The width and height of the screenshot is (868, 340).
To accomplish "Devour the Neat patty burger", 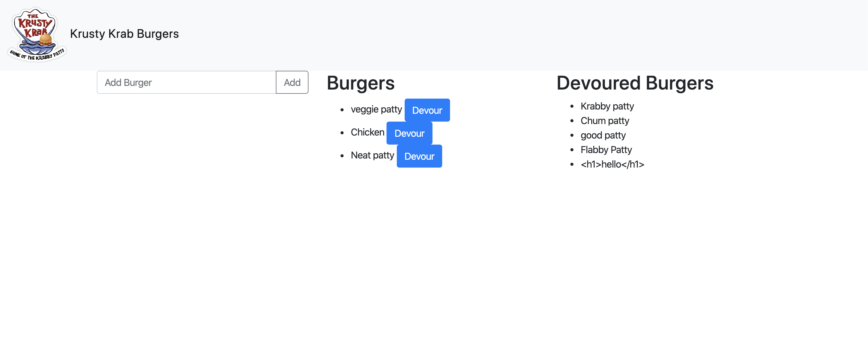I will (x=419, y=156).
